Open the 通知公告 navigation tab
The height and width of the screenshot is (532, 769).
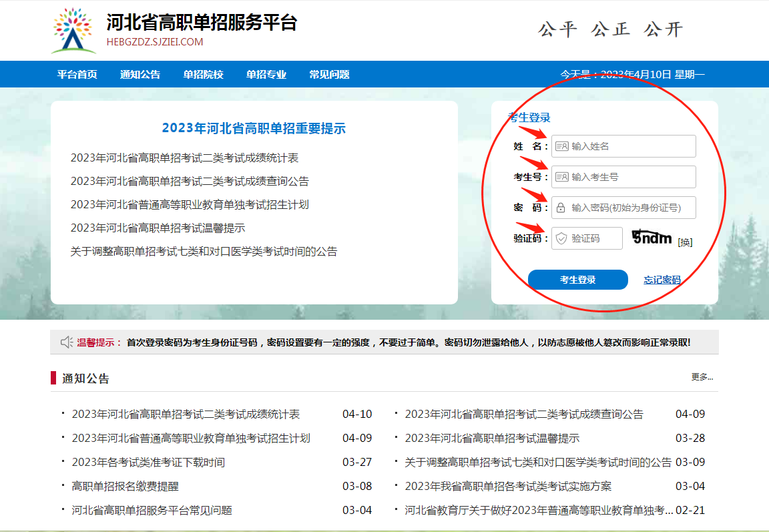point(140,75)
